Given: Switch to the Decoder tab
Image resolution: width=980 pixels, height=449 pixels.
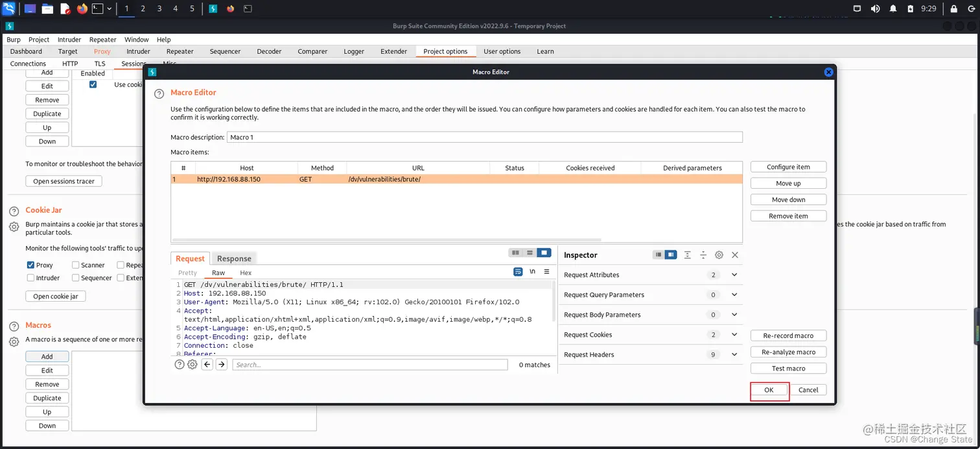Looking at the screenshot, I should pyautogui.click(x=269, y=51).
